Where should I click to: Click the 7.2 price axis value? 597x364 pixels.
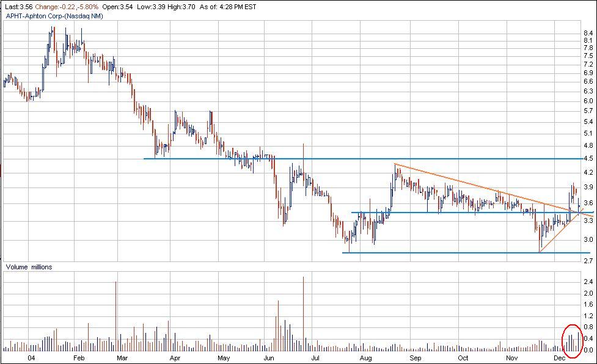tap(588, 64)
